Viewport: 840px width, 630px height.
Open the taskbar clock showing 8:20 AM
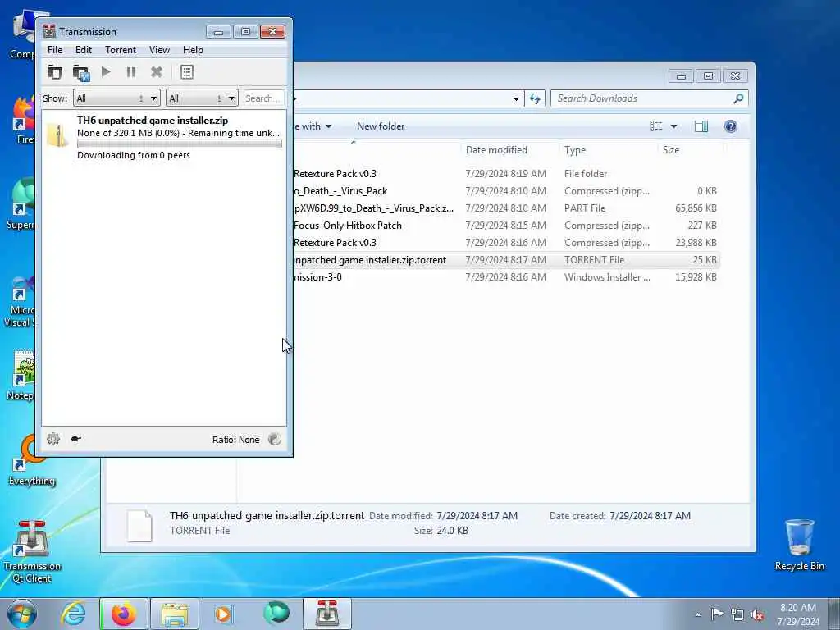point(798,614)
